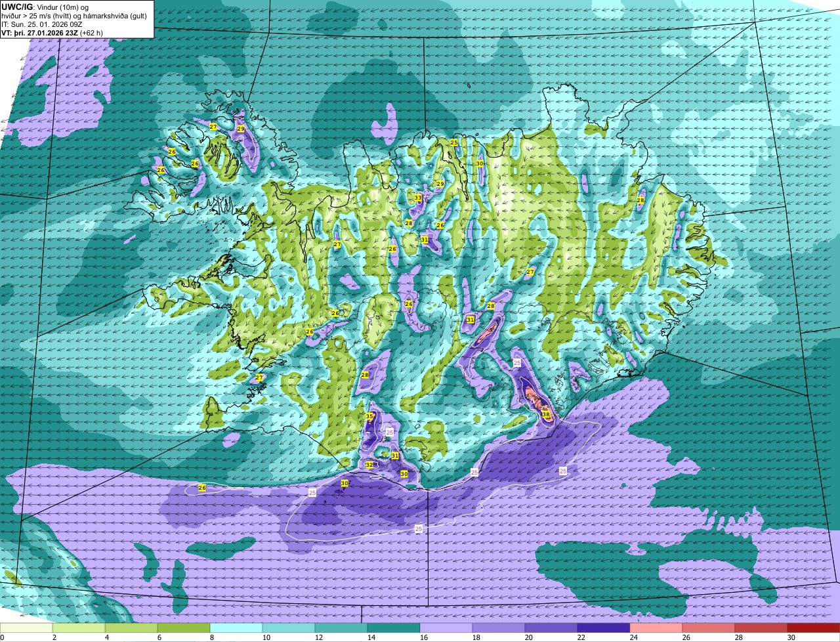
Task: Click the yellow 33 peak gust label
Action: [x=418, y=198]
